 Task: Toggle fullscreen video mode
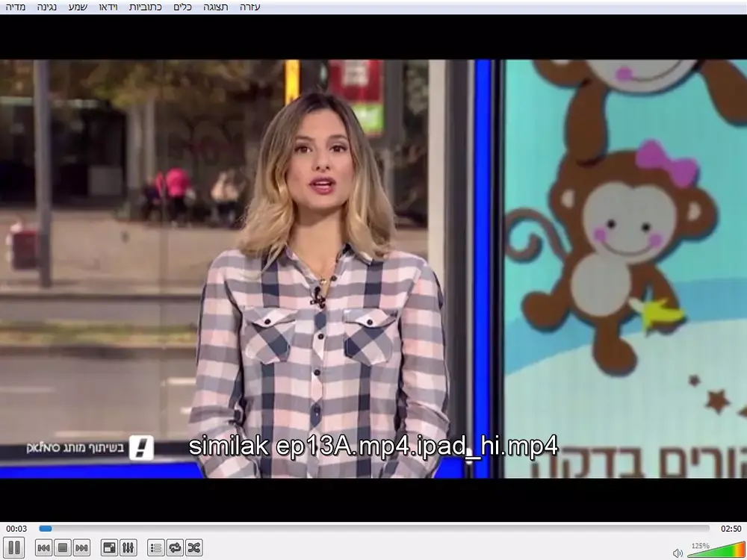(x=110, y=547)
